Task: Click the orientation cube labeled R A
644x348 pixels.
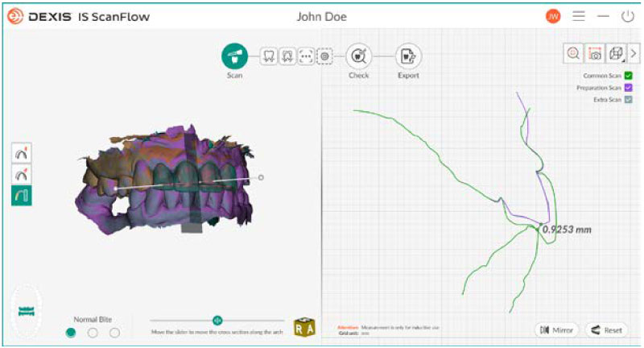Action: tap(304, 326)
